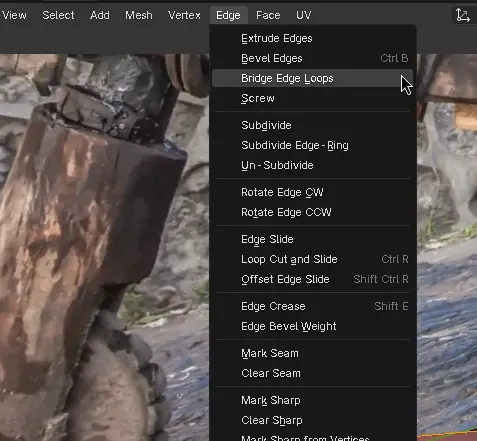Choose Rotate Edge CW
Viewport: 477px width, 441px height.
pyautogui.click(x=312, y=192)
